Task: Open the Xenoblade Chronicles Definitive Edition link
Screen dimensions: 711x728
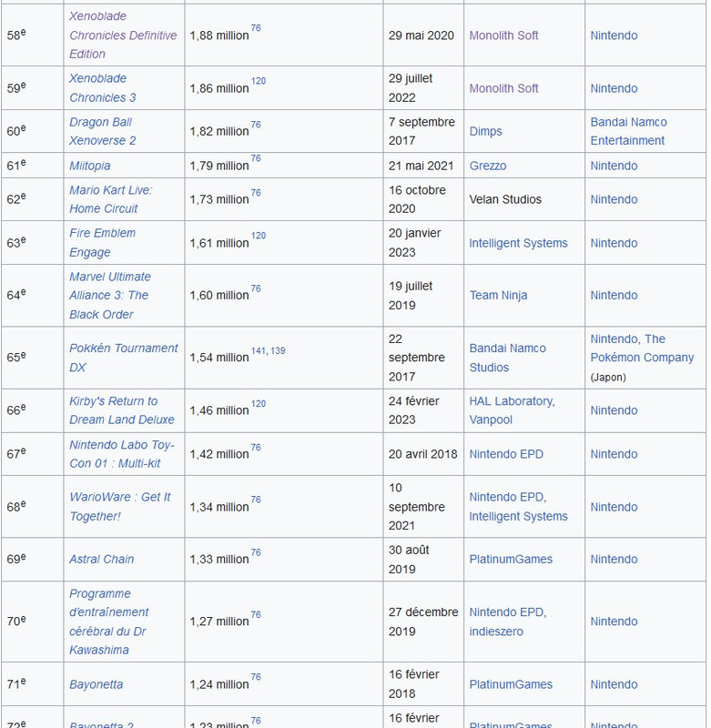Action: point(123,35)
